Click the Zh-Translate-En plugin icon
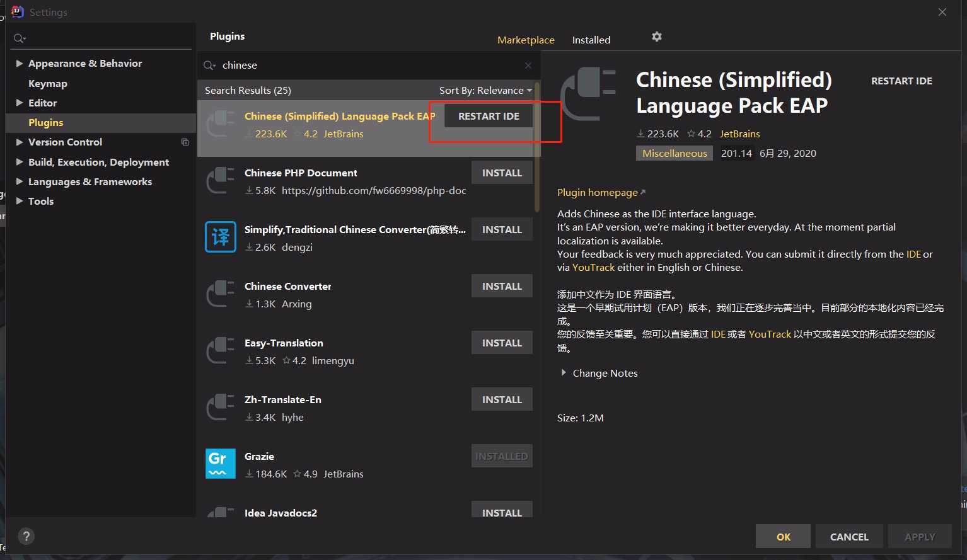The width and height of the screenshot is (967, 560). pyautogui.click(x=221, y=407)
